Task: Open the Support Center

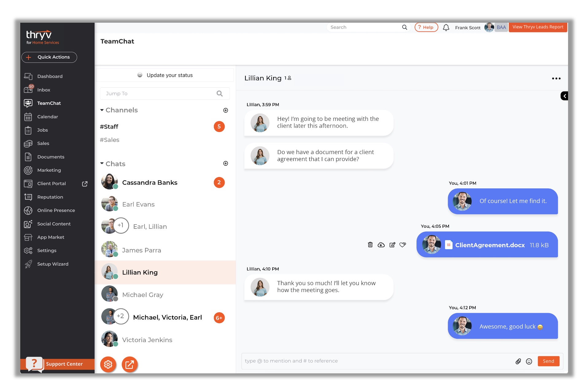Action: 57,364
